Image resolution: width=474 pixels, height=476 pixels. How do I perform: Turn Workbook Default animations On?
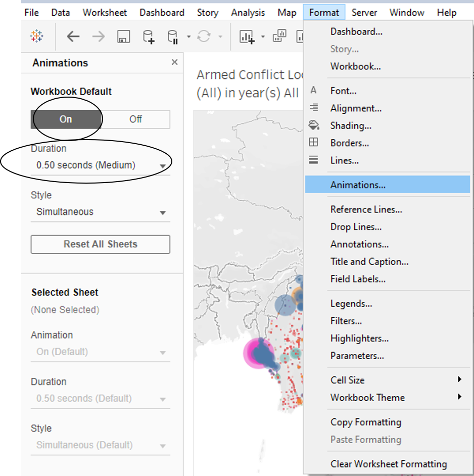pos(66,119)
